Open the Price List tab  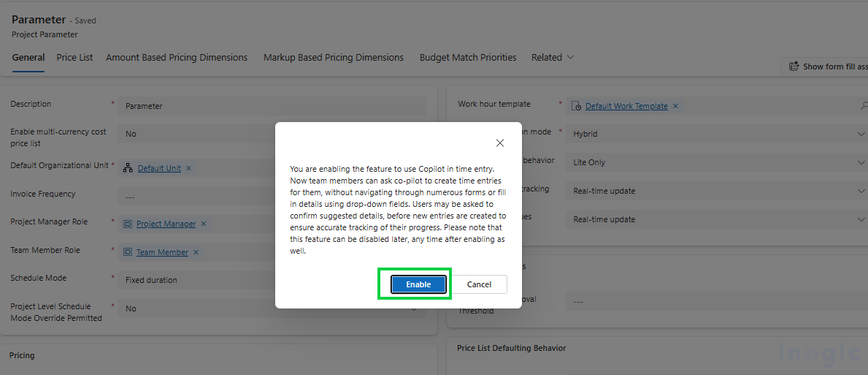pyautogui.click(x=74, y=58)
